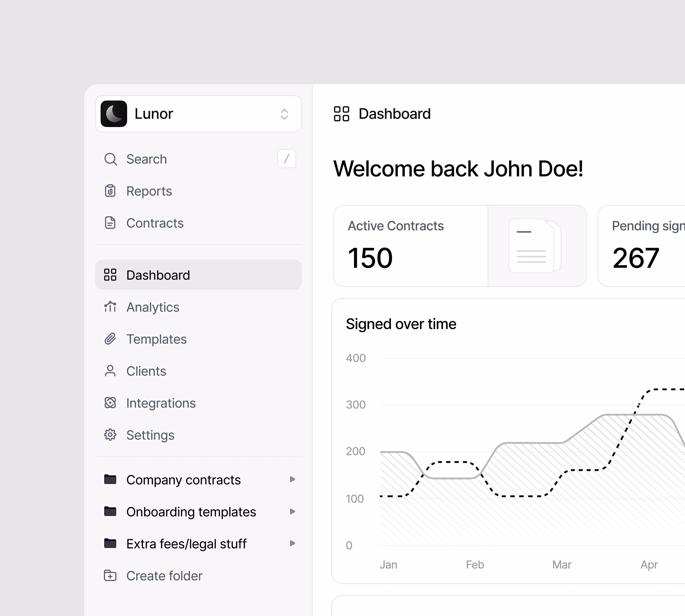Click the Jan x-axis label
This screenshot has height=616, width=685.
(x=388, y=565)
